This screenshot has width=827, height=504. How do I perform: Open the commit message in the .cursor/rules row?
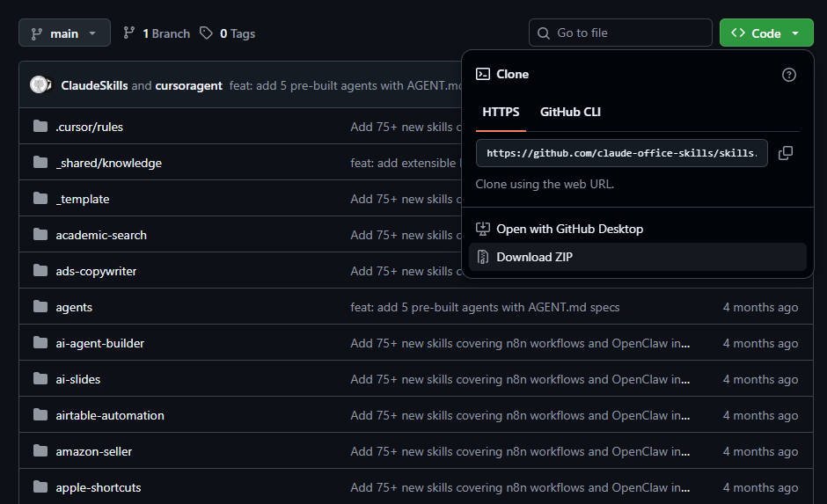(406, 127)
